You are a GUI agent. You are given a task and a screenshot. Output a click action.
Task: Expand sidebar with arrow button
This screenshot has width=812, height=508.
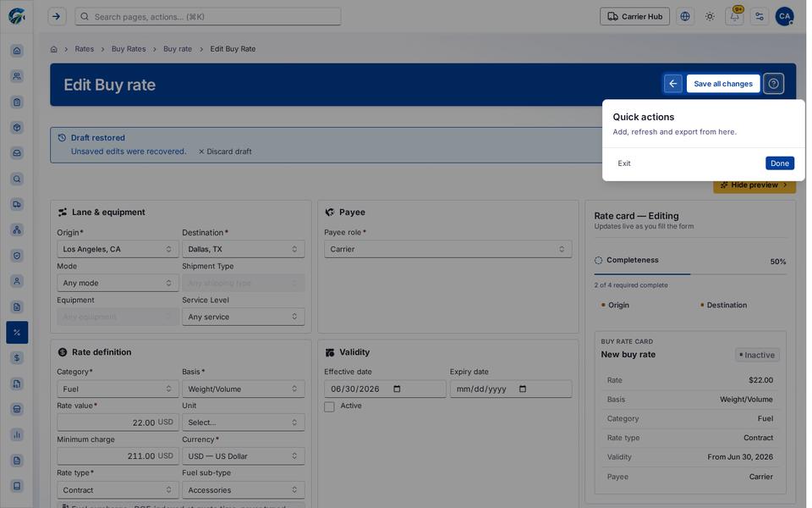click(x=57, y=17)
